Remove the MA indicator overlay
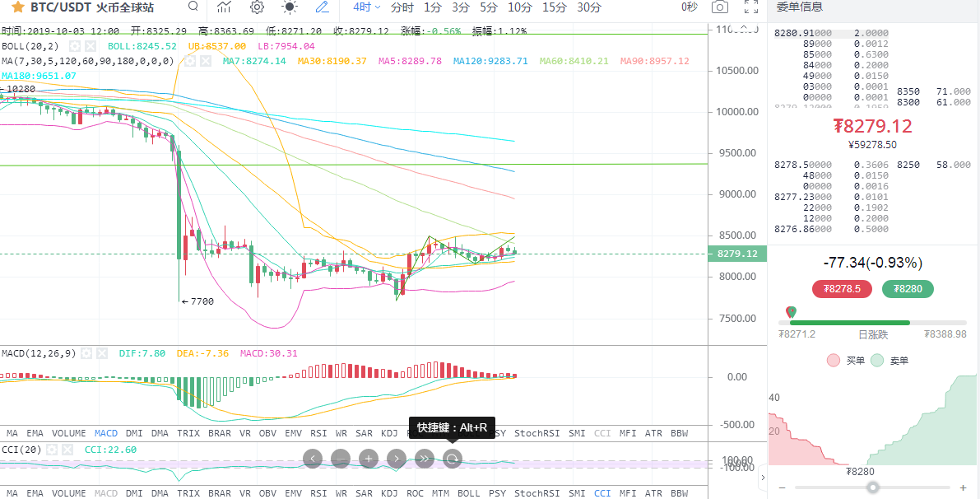 [x=204, y=61]
